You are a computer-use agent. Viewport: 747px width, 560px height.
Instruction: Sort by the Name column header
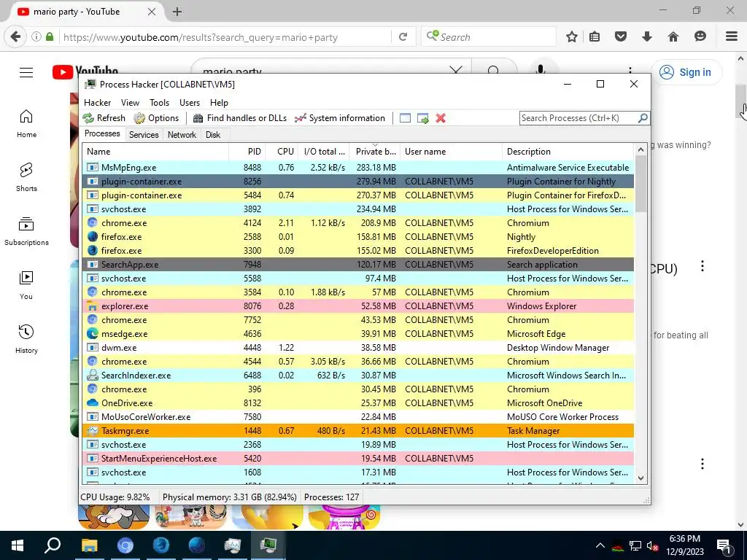tap(155, 152)
